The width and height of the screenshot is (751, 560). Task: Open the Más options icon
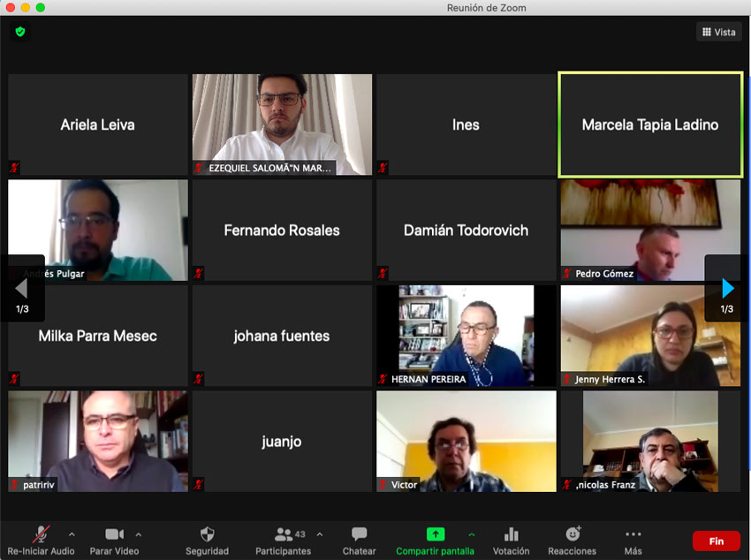coord(633,534)
